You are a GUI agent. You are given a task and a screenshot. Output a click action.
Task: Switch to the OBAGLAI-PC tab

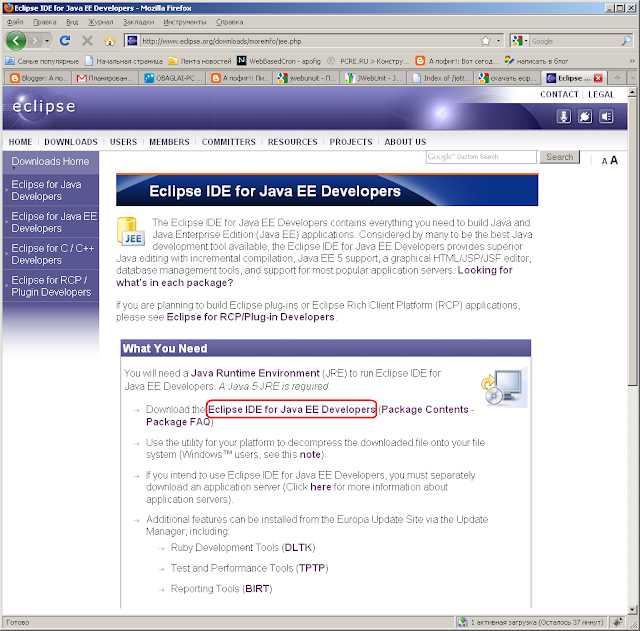[171, 78]
